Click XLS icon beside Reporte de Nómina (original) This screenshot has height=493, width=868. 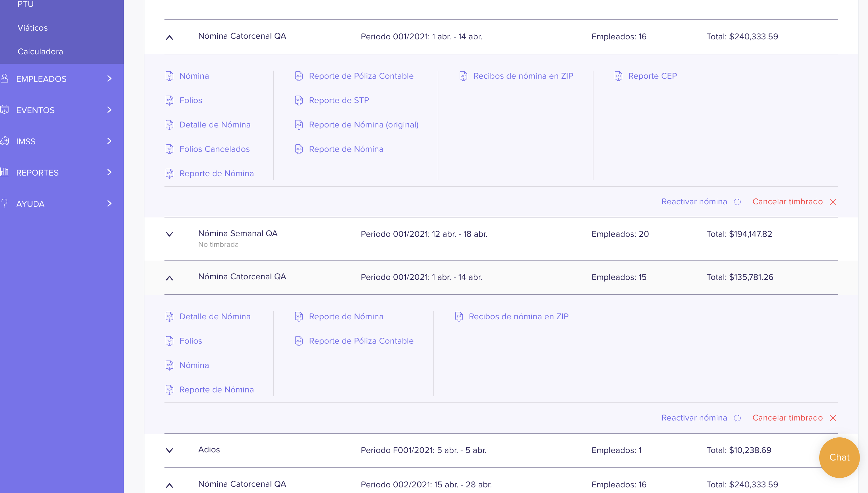pyautogui.click(x=299, y=125)
